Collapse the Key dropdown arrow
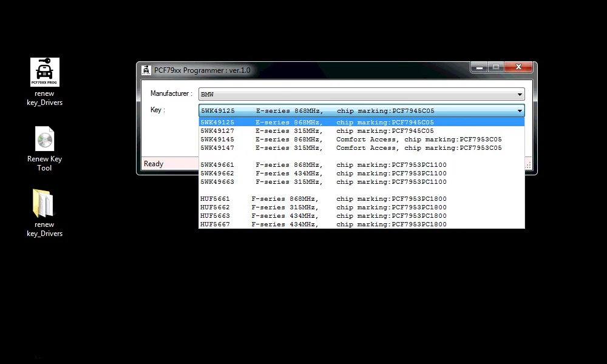The image size is (607, 364). (x=520, y=111)
